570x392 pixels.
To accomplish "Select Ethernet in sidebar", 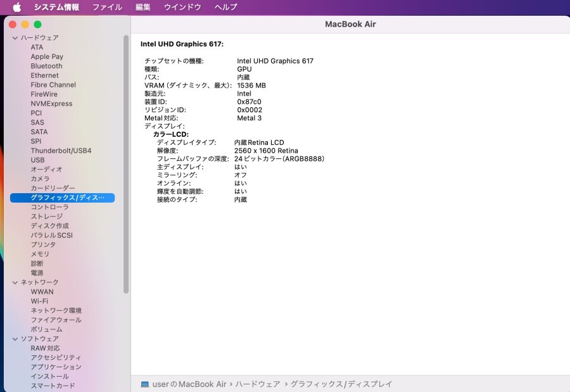I will (x=45, y=75).
